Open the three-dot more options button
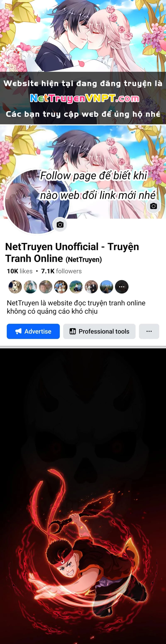The image size is (166, 644). pyautogui.click(x=149, y=331)
